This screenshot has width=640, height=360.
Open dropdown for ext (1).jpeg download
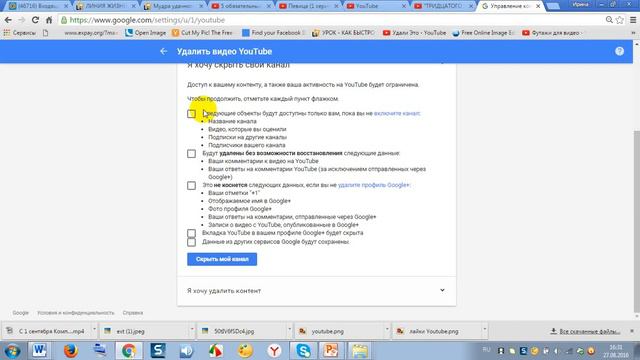point(192,329)
